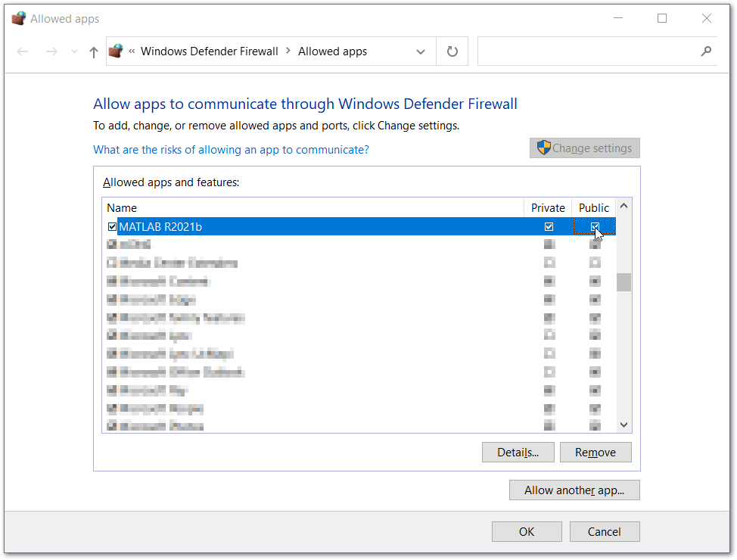Click the scrollbar down arrow
This screenshot has height=560, width=737.
point(623,425)
